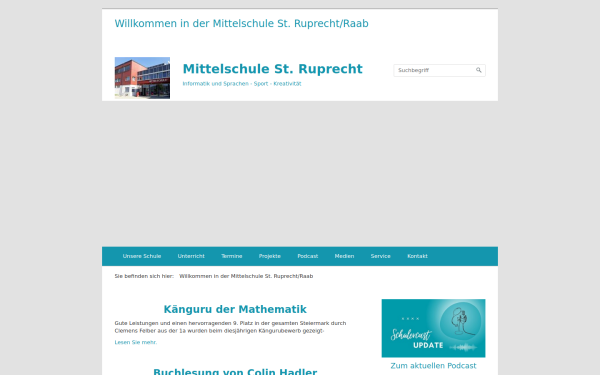Open the Kontakt menu item
Viewport: 600px width, 375px height.
[417, 256]
